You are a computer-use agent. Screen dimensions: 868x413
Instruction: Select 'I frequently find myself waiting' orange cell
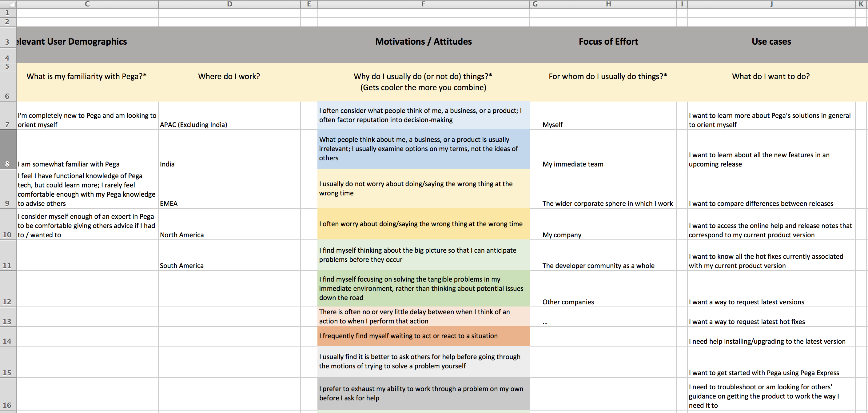(423, 336)
